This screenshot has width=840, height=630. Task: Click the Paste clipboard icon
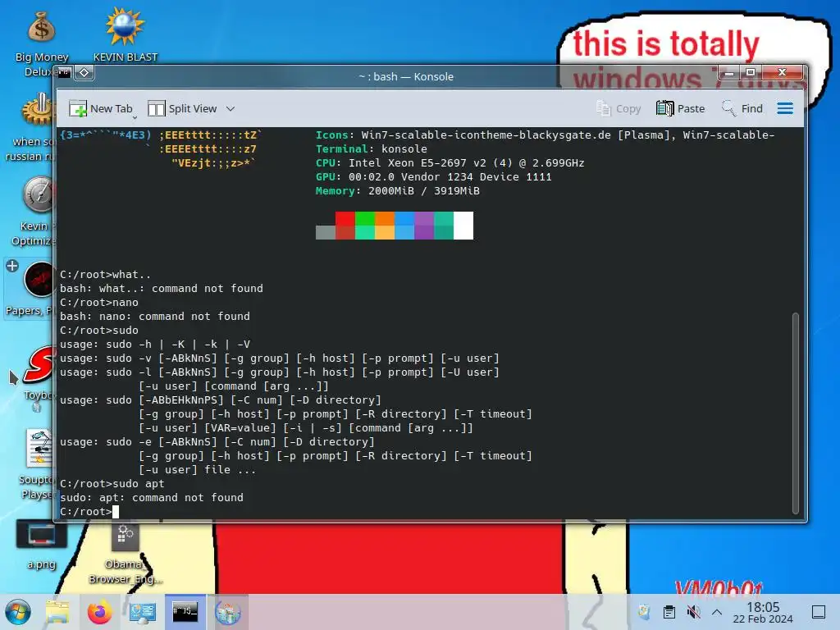point(664,108)
